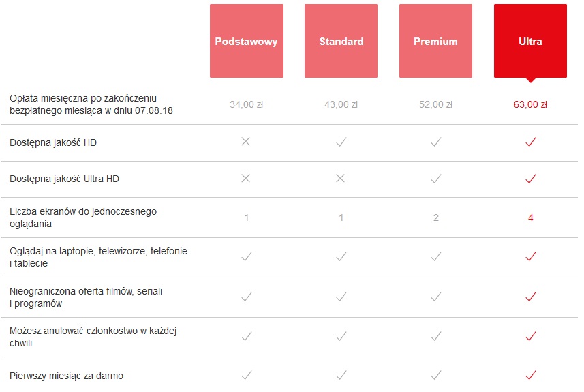Choose the Standard plan tile
The height and width of the screenshot is (392, 584).
pyautogui.click(x=341, y=41)
